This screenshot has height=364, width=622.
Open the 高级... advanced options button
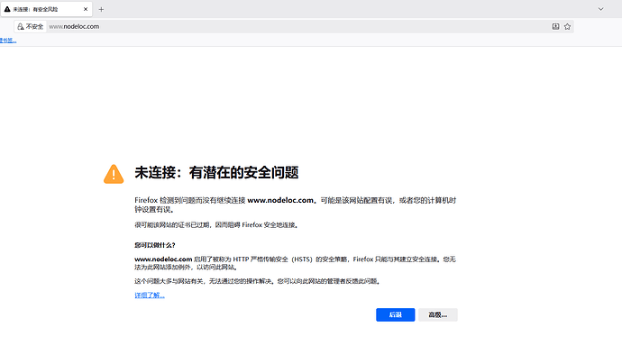(x=437, y=314)
